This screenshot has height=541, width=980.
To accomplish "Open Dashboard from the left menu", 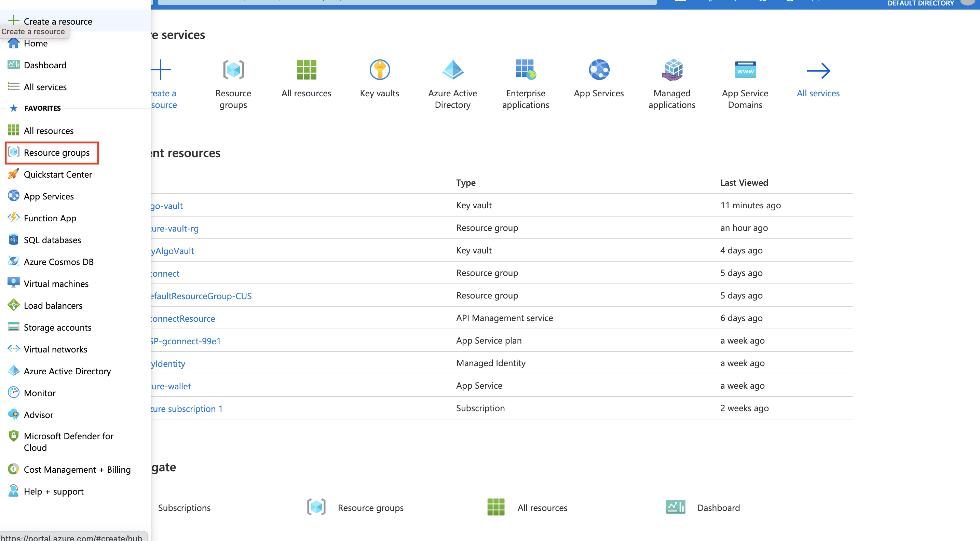I will point(45,65).
